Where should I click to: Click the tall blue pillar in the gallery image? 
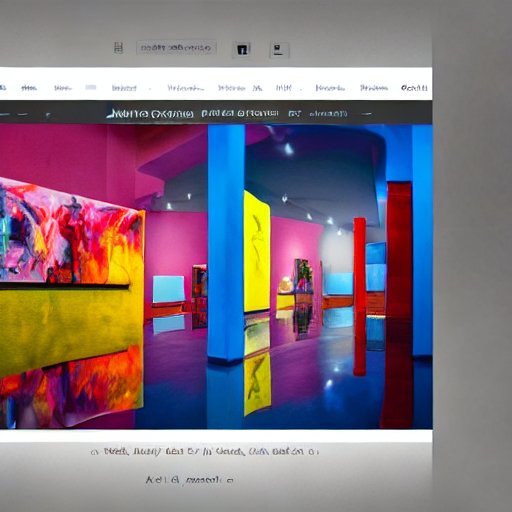tap(226, 243)
